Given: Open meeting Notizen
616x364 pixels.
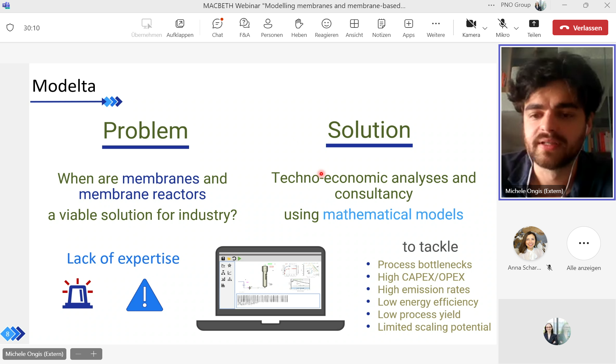Looking at the screenshot, I should [x=381, y=28].
